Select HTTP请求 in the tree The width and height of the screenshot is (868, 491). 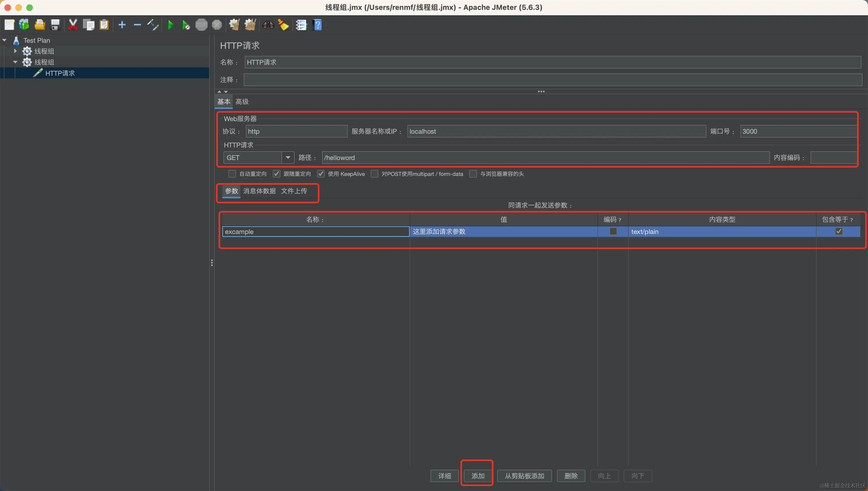coord(60,73)
